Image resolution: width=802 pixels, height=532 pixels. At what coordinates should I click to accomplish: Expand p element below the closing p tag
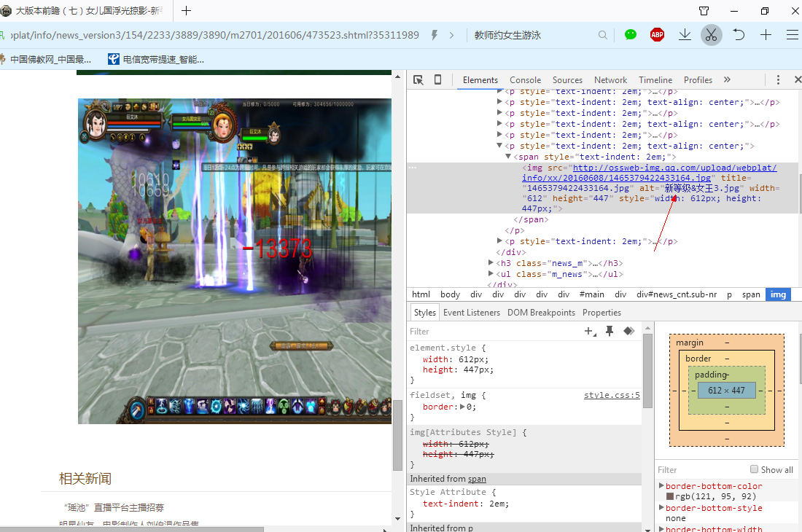click(499, 240)
